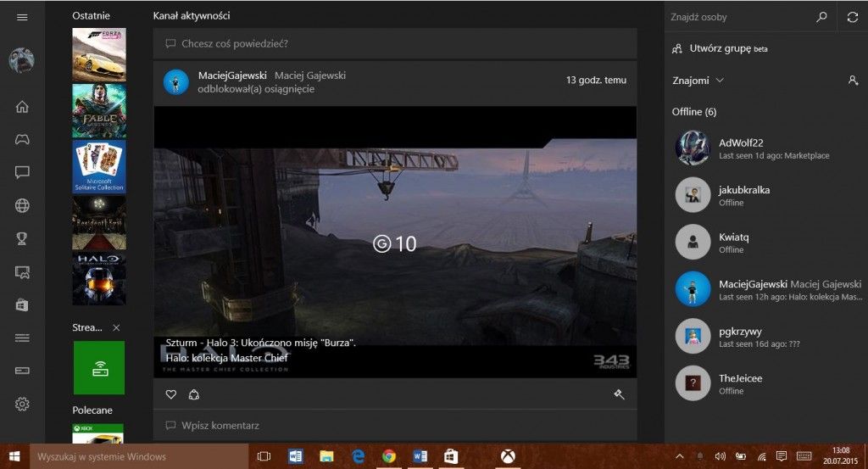Viewport: 868px width, 469px height.
Task: Click the search magnifier for finding people
Action: 821,17
